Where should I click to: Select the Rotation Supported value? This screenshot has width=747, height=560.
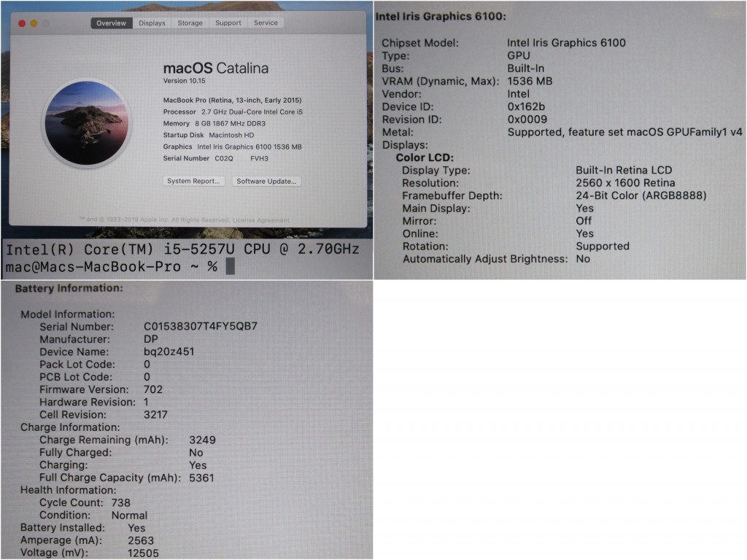pyautogui.click(x=602, y=246)
